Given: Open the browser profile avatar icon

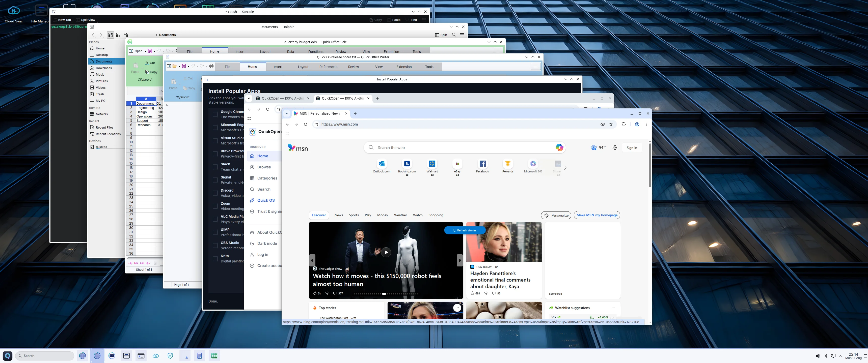Looking at the screenshot, I should point(637,124).
